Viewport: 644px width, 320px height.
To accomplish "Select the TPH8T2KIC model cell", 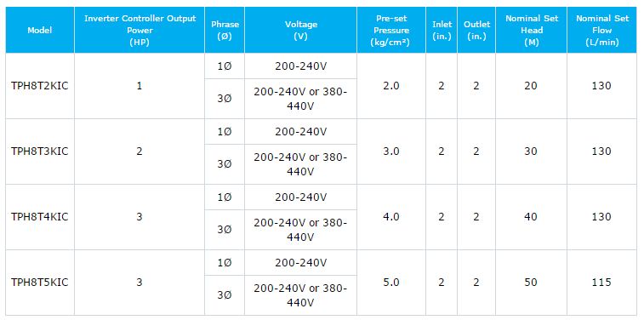I will coord(40,86).
